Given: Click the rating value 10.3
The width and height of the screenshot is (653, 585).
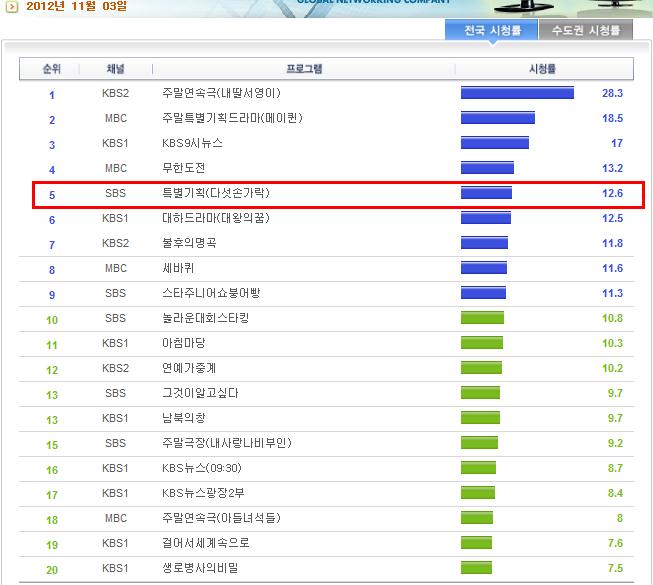Looking at the screenshot, I should [x=612, y=343].
